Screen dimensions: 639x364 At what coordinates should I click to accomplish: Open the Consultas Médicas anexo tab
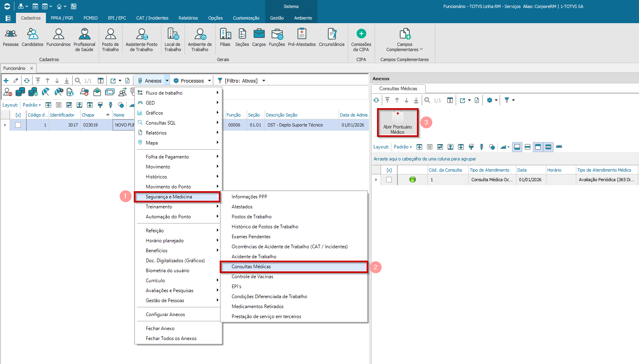click(x=398, y=89)
